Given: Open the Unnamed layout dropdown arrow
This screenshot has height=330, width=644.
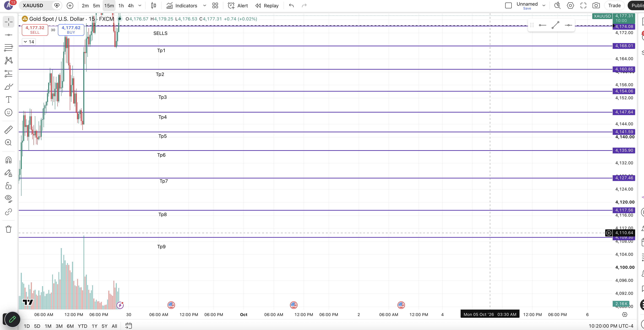Looking at the screenshot, I should coord(544,5).
